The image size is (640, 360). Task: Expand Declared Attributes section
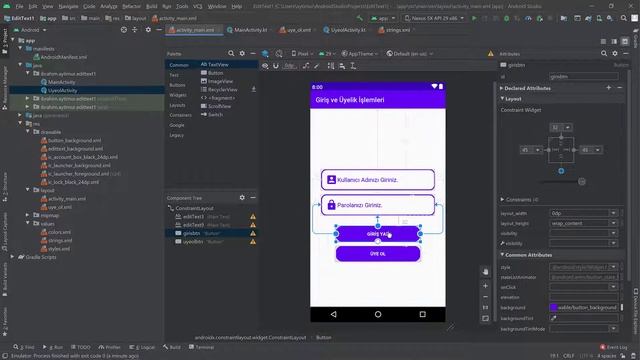pyautogui.click(x=502, y=88)
